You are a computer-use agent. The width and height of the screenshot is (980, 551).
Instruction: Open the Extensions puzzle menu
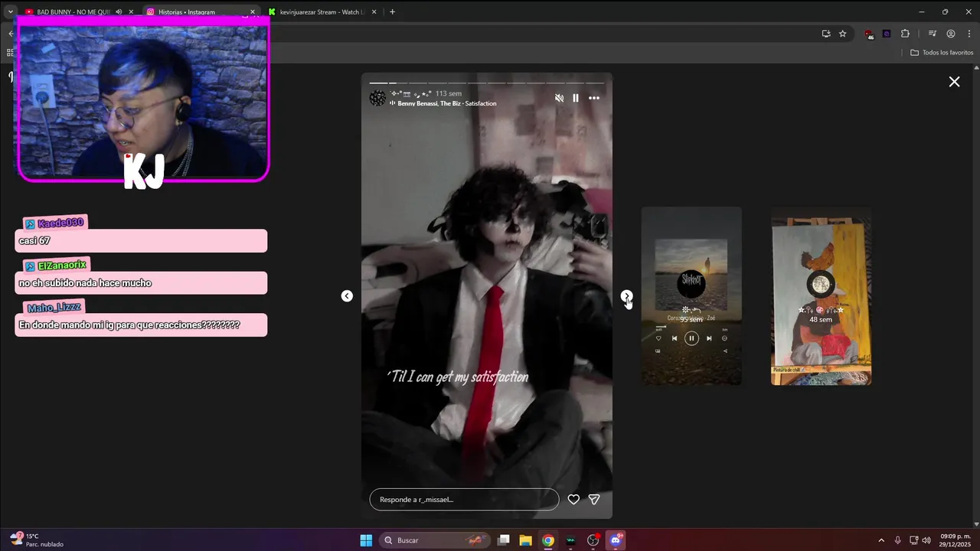[905, 34]
